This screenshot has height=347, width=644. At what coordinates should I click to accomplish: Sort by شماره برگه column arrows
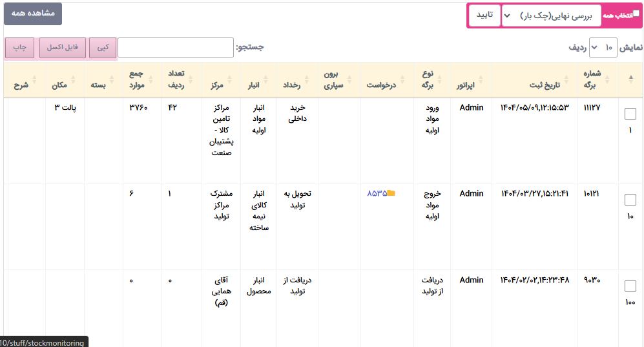[592, 79]
